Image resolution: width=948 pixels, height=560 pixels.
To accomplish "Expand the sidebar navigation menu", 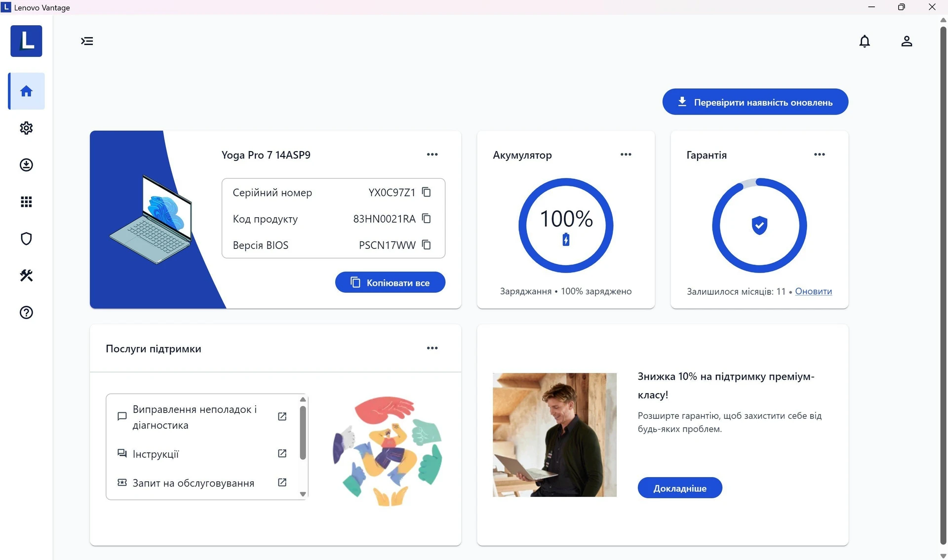I will 87,41.
